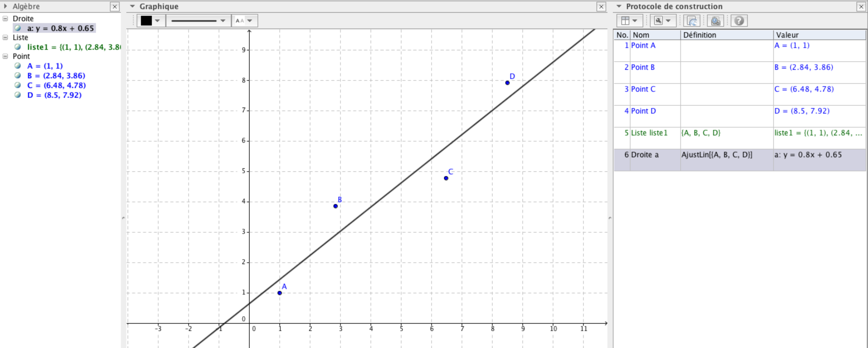Toggle visibility of point B in Algèbre
Viewport: 868px width, 348px height.
(x=18, y=76)
